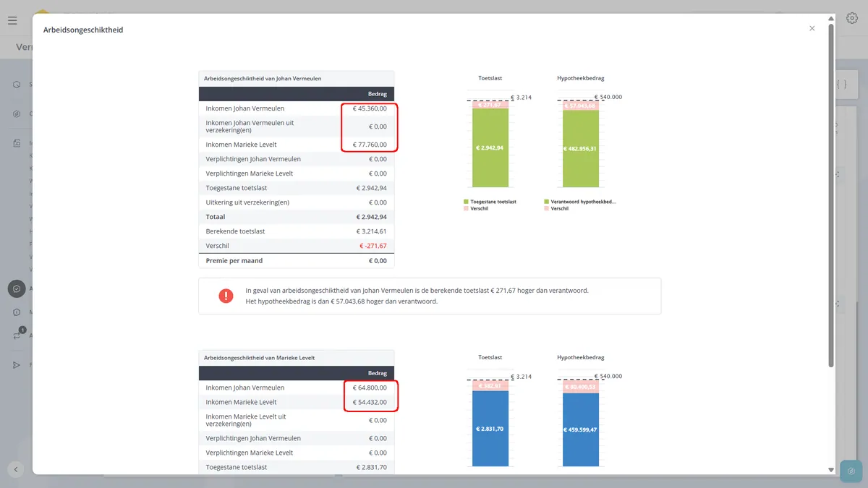Toggle the green 'Verantwoord hypotheekbed...' legend swatch
This screenshot has height=488, width=868.
546,202
